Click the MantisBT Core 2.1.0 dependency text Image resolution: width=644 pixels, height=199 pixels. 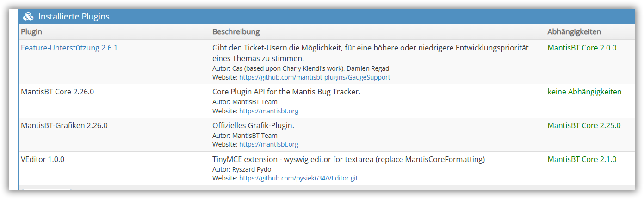click(x=582, y=159)
